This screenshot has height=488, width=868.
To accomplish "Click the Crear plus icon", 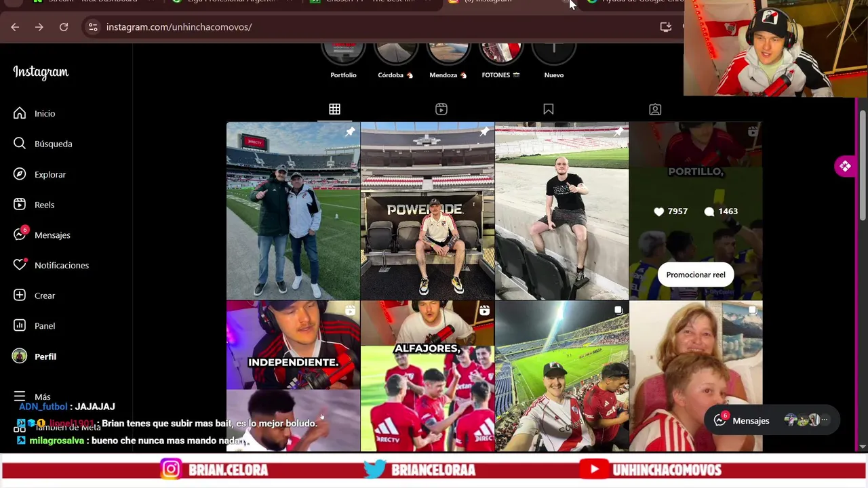I will pyautogui.click(x=20, y=296).
